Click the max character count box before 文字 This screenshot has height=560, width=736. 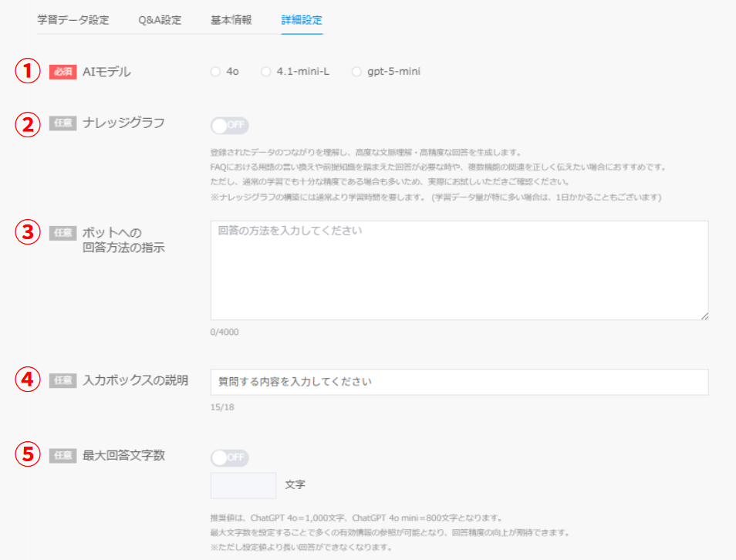243,485
